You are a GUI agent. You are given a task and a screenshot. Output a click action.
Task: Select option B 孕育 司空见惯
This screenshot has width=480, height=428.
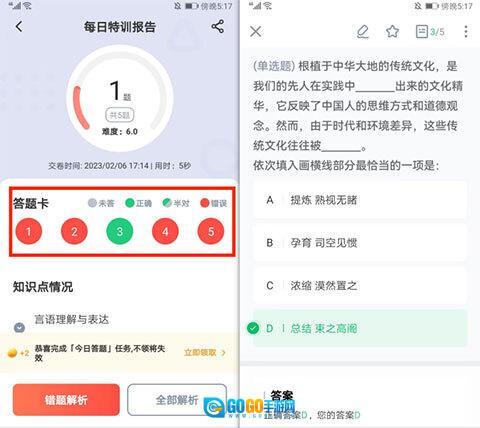[x=360, y=243]
